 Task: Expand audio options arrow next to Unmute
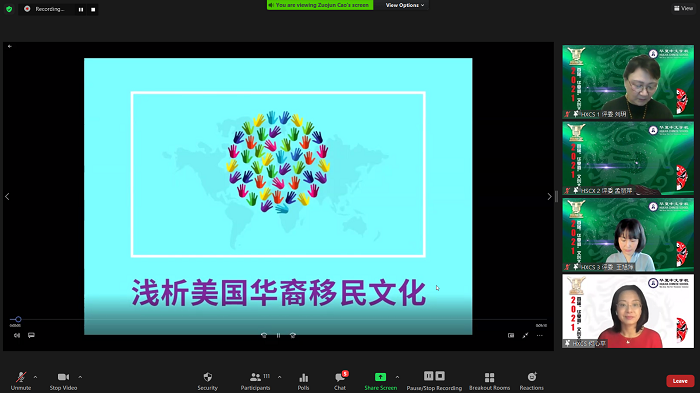point(35,377)
